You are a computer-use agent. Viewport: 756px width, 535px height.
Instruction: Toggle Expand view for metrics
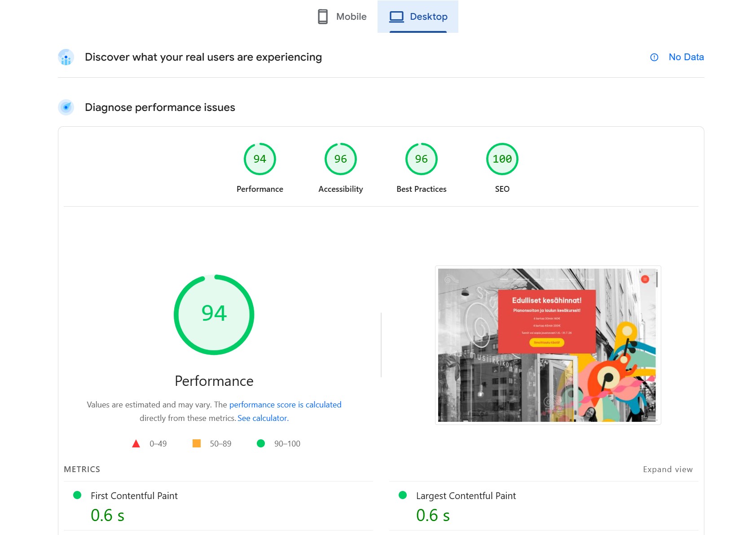point(668,469)
